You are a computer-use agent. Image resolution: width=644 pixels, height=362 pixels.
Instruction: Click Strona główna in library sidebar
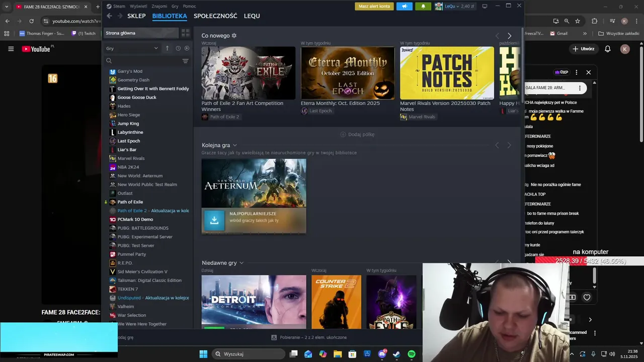click(x=141, y=33)
